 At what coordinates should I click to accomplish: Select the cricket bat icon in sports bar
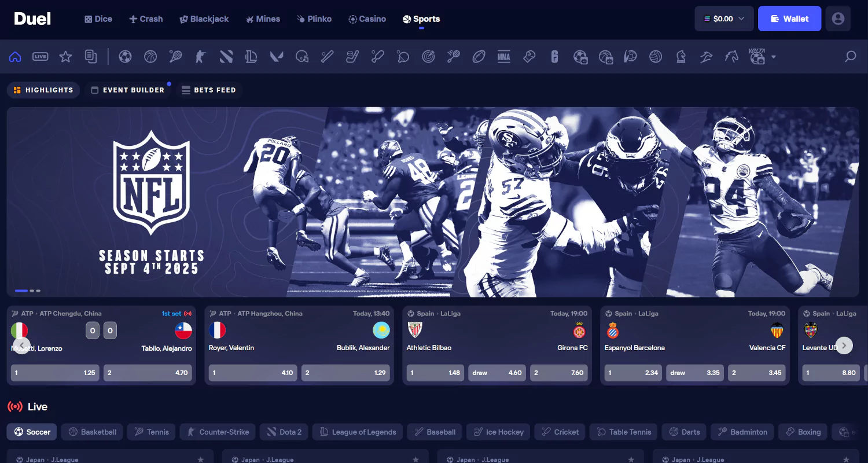tap(377, 56)
